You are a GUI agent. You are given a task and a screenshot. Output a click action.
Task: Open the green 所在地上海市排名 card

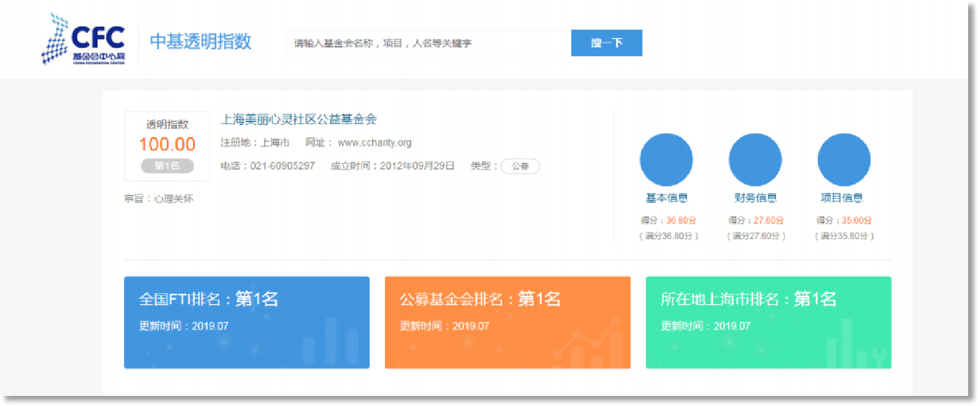769,322
